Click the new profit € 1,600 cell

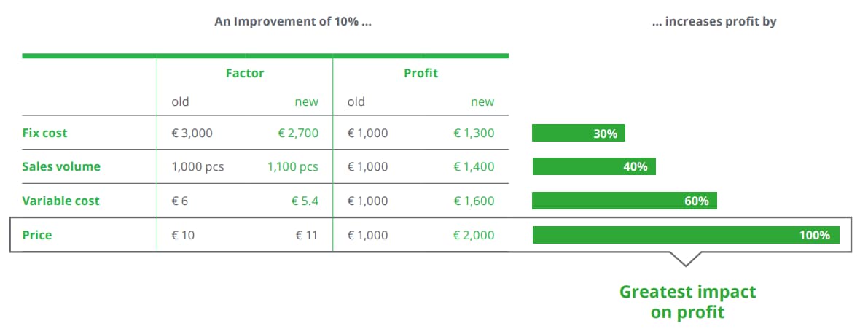(x=474, y=201)
